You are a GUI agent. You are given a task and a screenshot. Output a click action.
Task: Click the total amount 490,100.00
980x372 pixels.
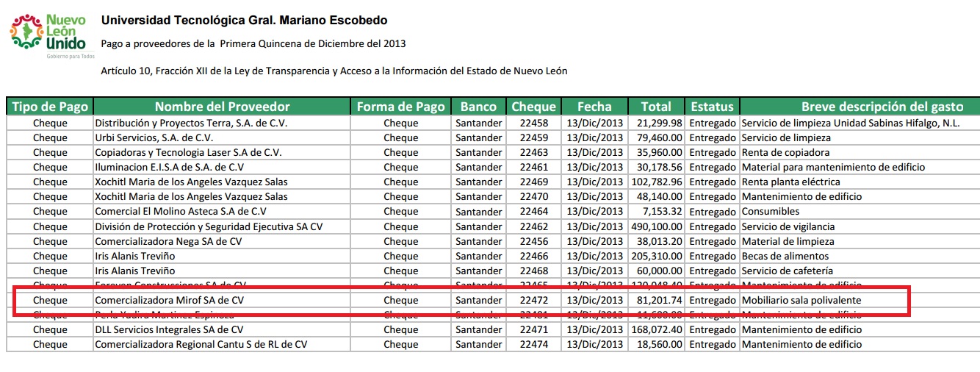pyautogui.click(x=656, y=226)
